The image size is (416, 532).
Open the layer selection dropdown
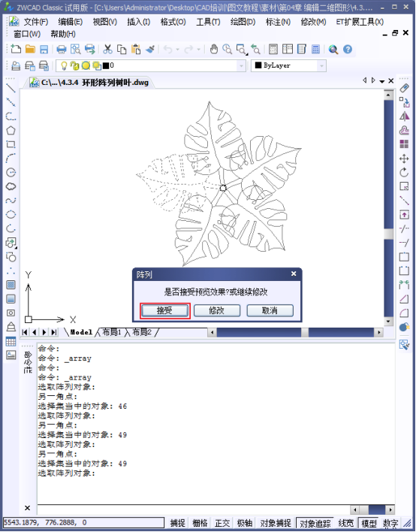pyautogui.click(x=241, y=65)
